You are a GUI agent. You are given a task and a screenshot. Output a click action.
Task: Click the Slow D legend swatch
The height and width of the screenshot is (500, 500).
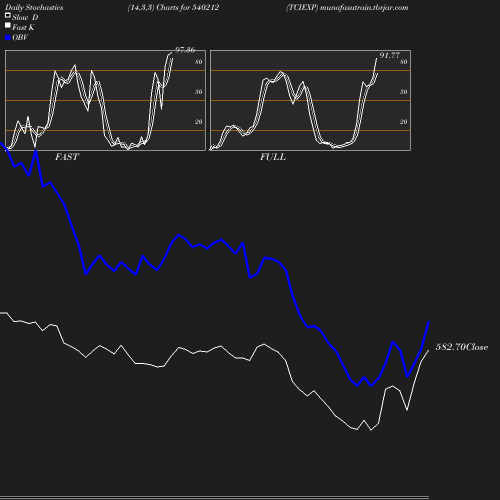(x=8, y=16)
